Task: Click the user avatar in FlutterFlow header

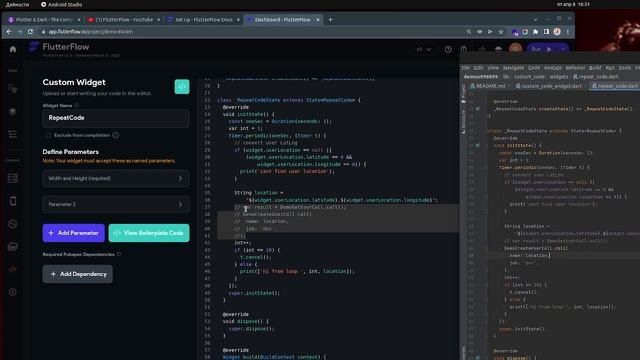Action: (x=516, y=49)
